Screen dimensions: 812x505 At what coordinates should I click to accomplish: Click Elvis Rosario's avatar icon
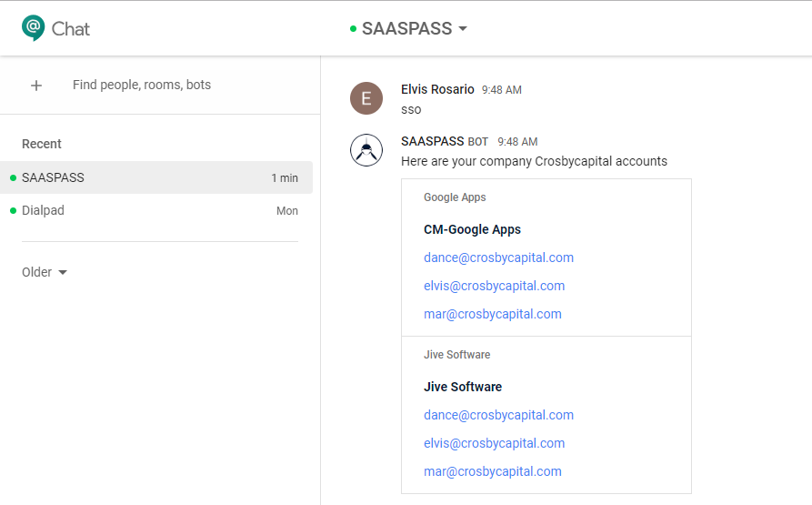(x=366, y=98)
